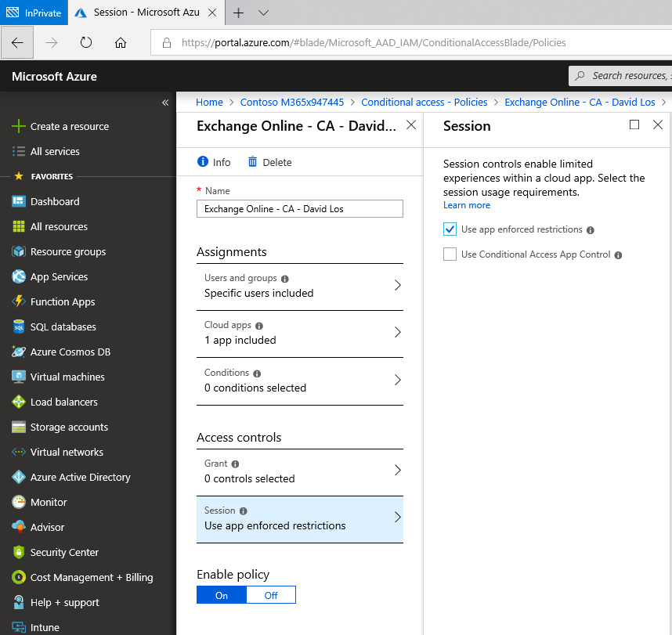Click info icon next to Grant
The height and width of the screenshot is (635, 672).
(235, 464)
